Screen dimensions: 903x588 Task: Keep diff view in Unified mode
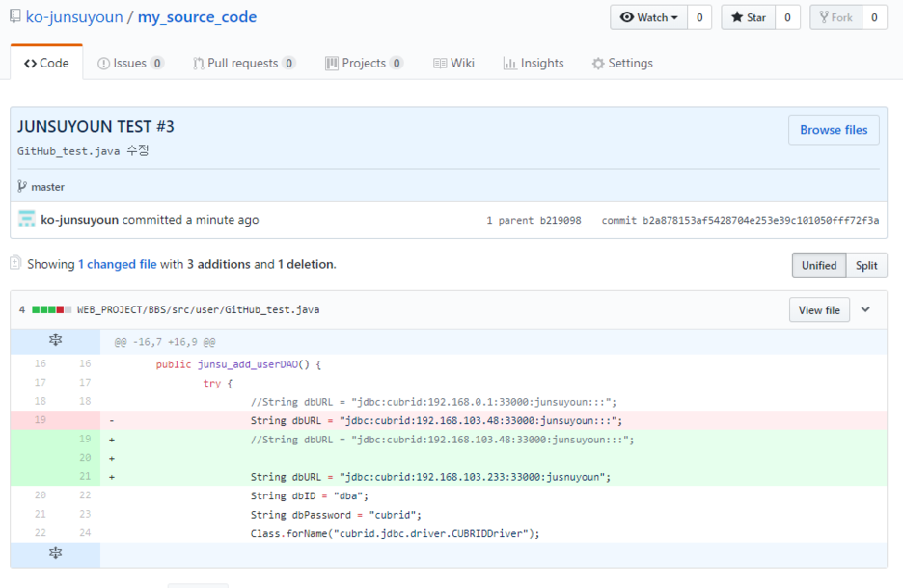point(818,265)
